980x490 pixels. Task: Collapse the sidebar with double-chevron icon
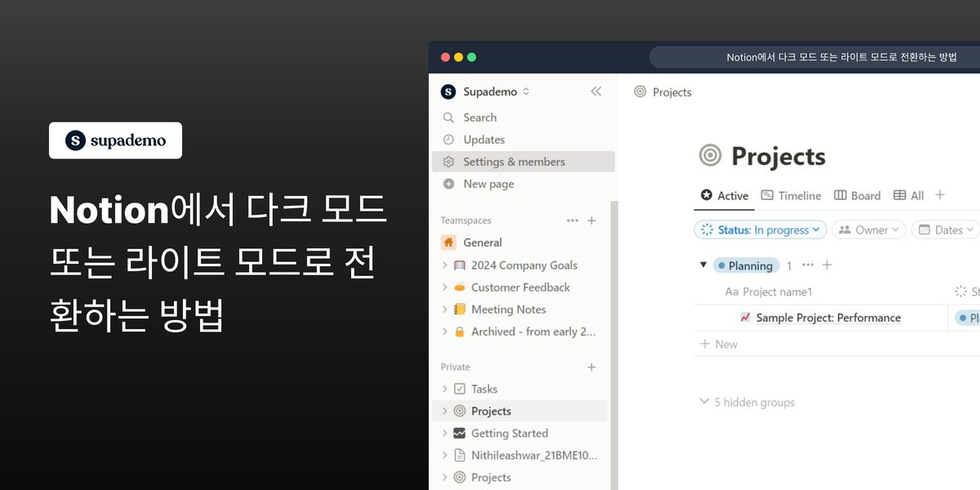[595, 91]
